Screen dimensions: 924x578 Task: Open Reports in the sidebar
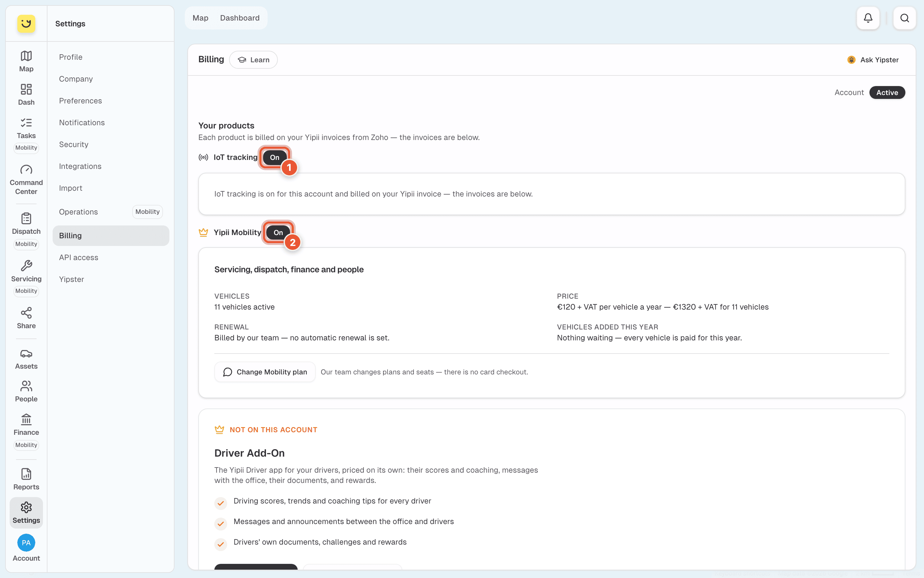(26, 479)
